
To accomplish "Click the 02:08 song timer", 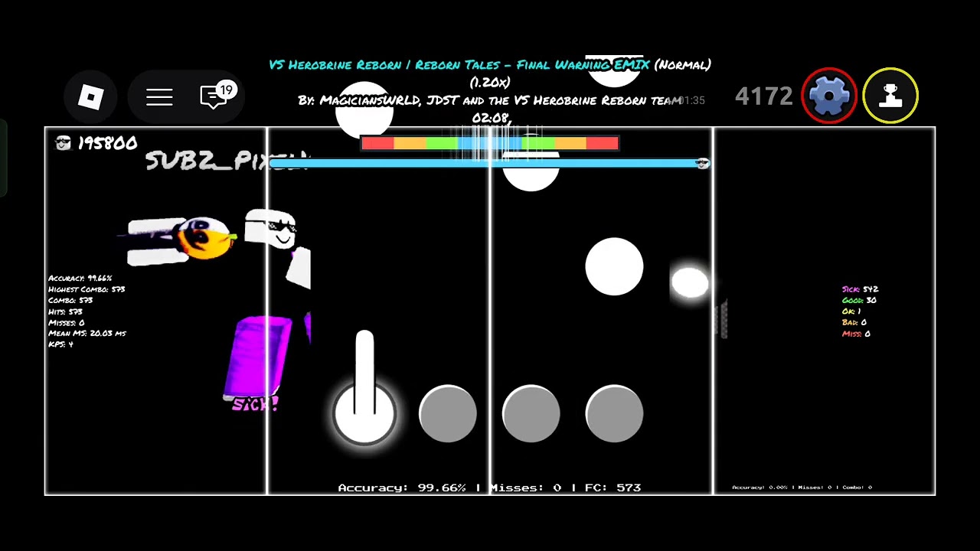I will pos(491,118).
